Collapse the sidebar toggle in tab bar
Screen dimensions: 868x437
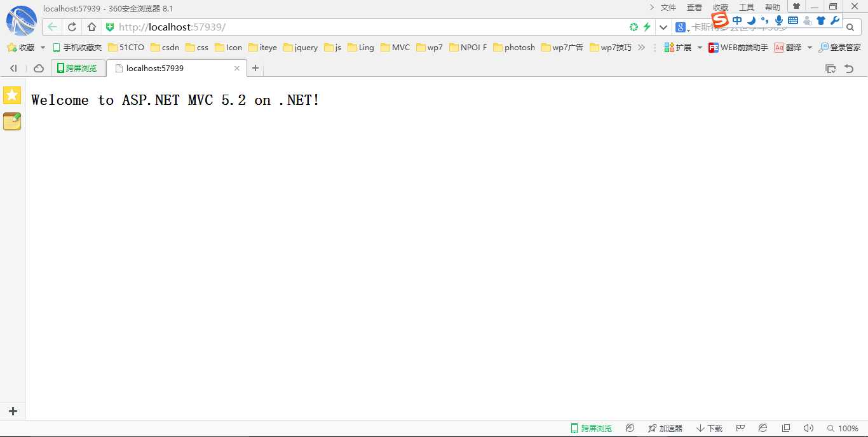(13, 68)
